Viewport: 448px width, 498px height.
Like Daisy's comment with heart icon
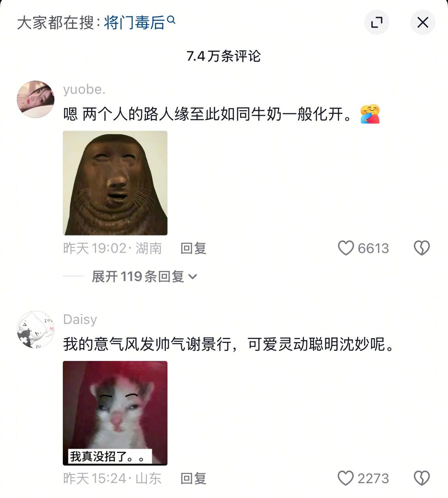pos(346,478)
